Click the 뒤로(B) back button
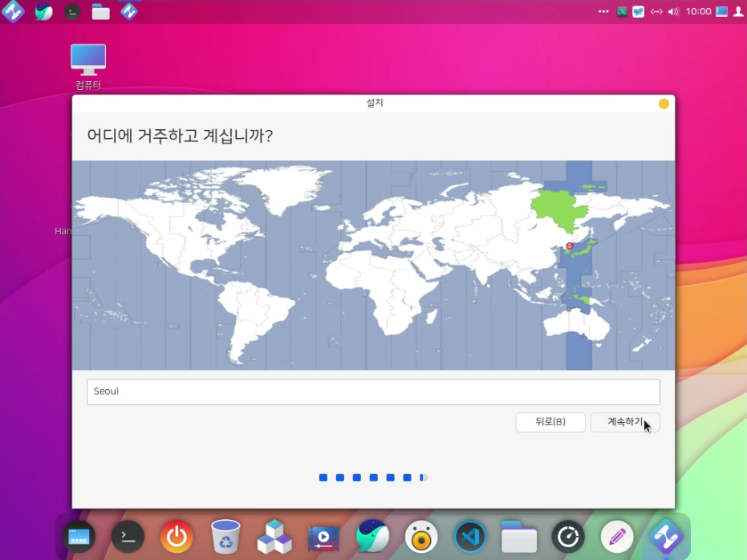This screenshot has width=747, height=560. [550, 422]
